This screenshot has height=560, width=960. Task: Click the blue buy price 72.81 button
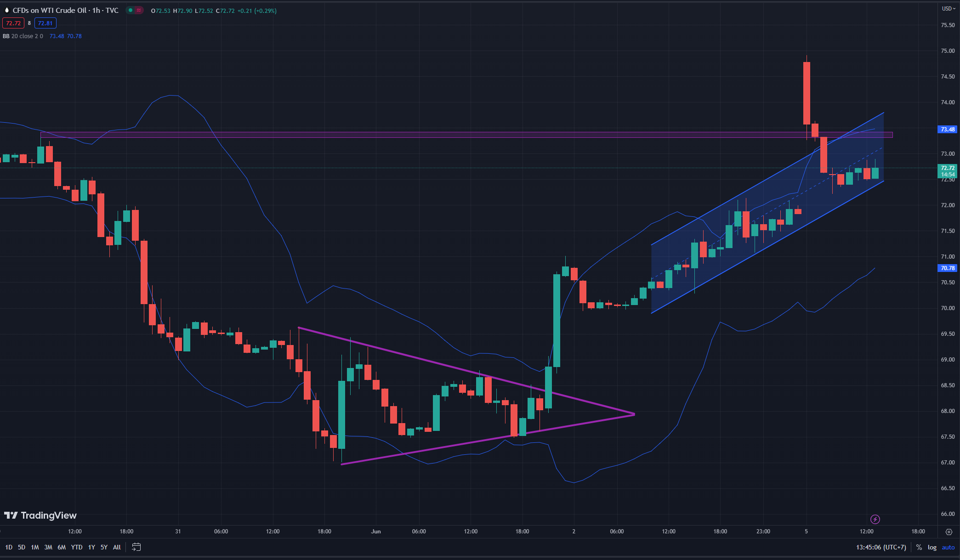pyautogui.click(x=45, y=23)
